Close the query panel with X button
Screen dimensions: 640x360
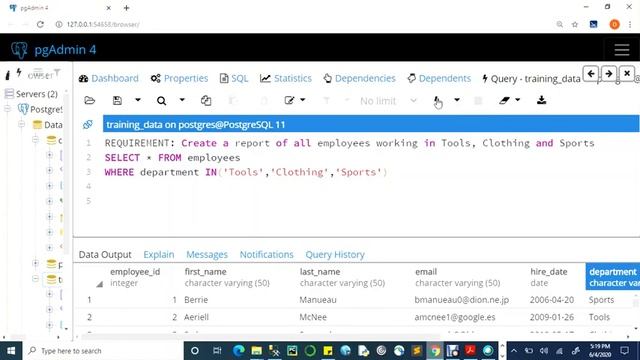(x=627, y=74)
